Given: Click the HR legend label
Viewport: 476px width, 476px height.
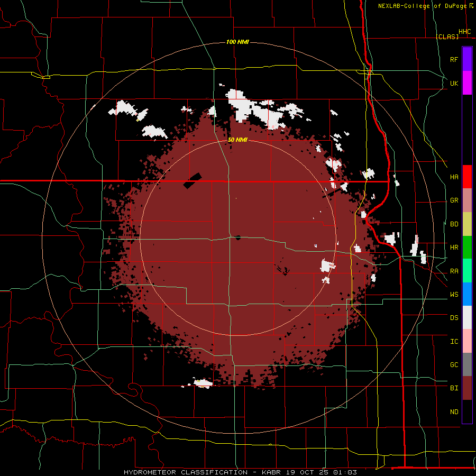Looking at the screenshot, I should point(454,248).
